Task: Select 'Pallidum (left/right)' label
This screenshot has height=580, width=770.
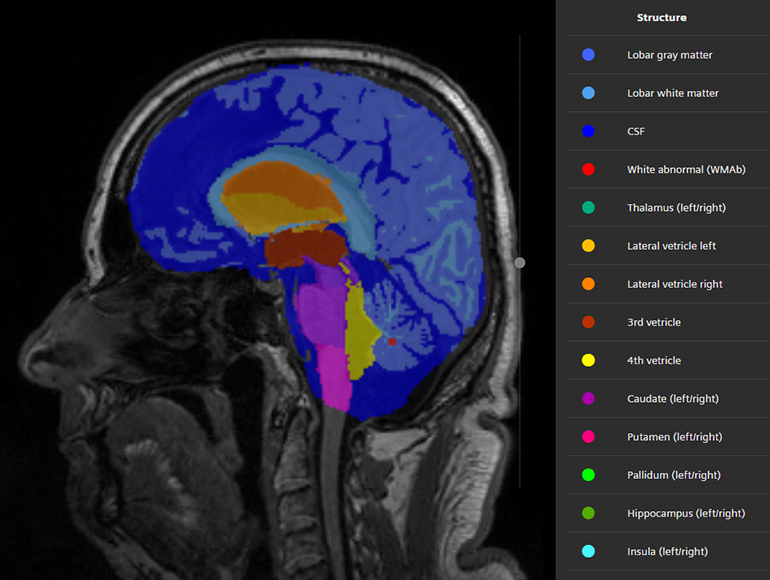Action: (x=674, y=475)
